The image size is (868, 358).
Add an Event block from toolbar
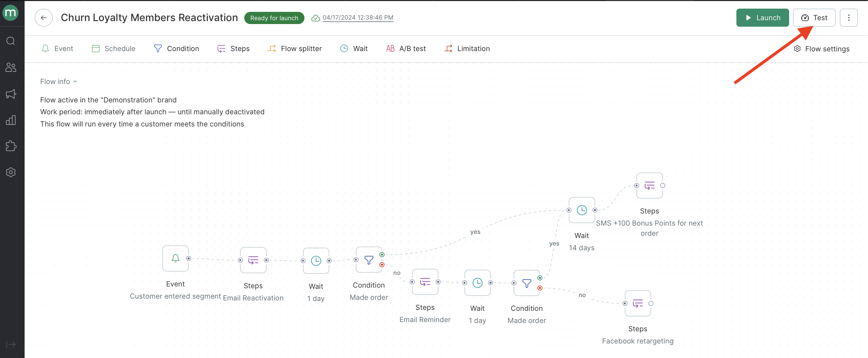[x=57, y=49]
